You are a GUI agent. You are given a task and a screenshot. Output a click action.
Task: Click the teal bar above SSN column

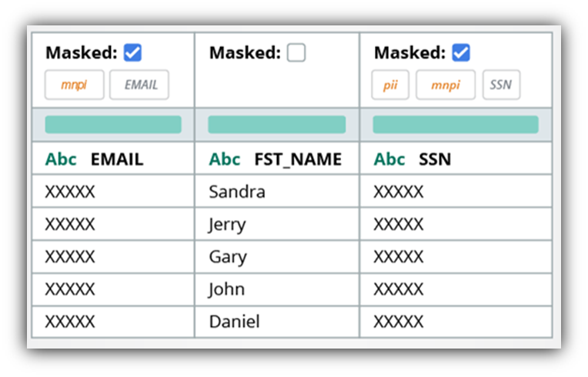(x=456, y=125)
